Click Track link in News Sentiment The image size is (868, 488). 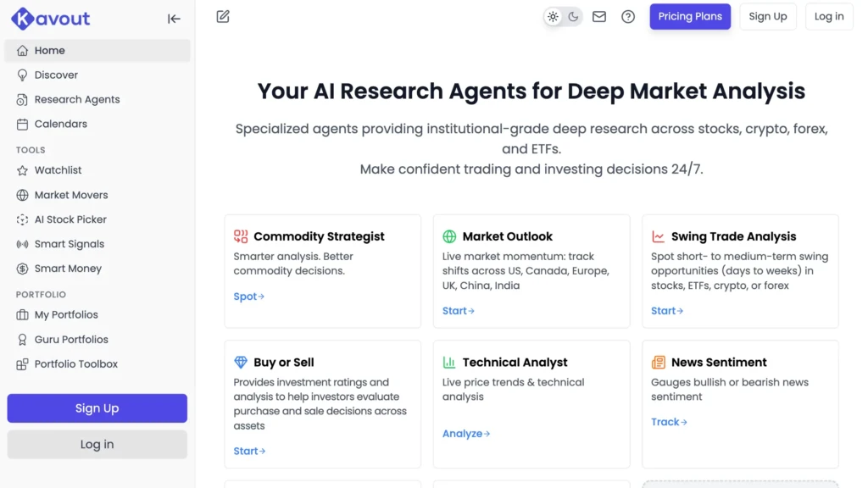[x=670, y=422]
